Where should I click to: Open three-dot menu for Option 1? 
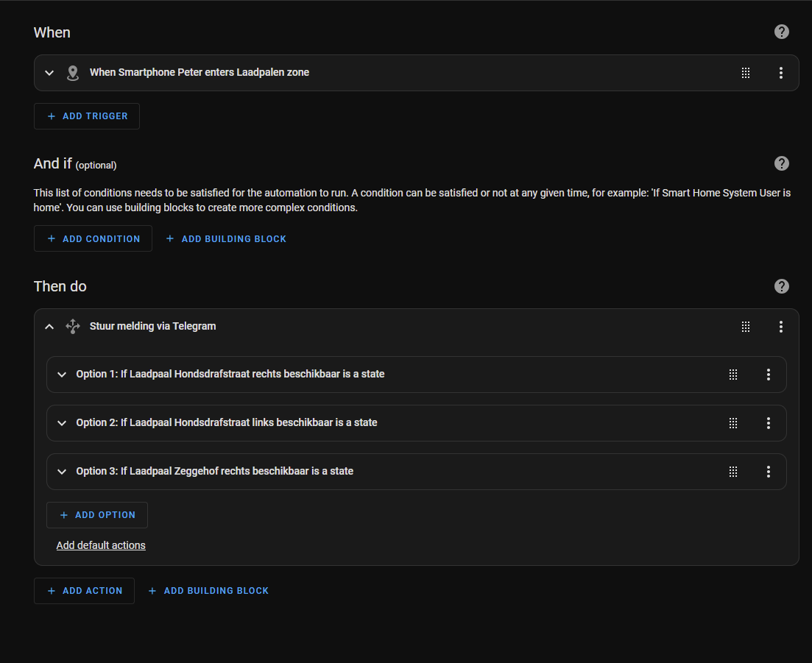click(769, 375)
